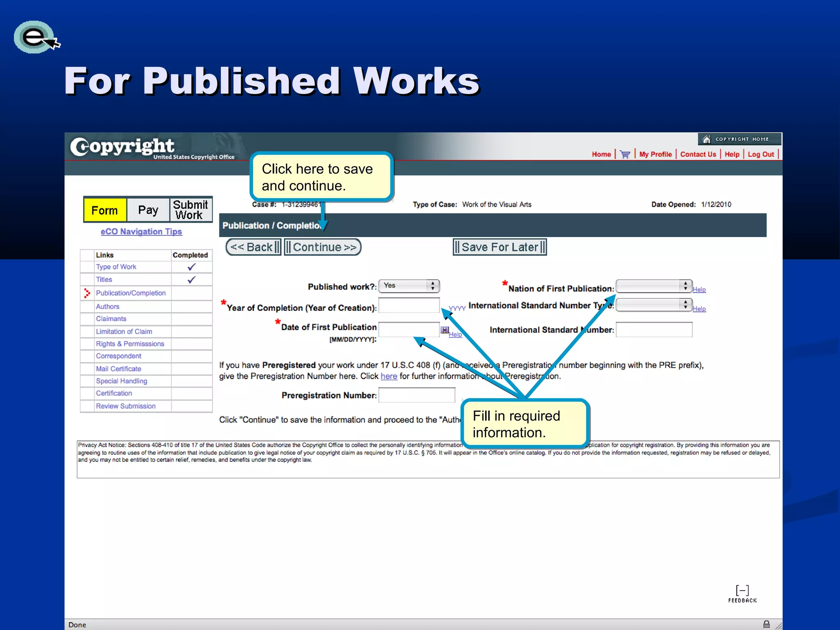Open Mail Certificate link
Image resolution: width=840 pixels, height=630 pixels.
tap(119, 369)
